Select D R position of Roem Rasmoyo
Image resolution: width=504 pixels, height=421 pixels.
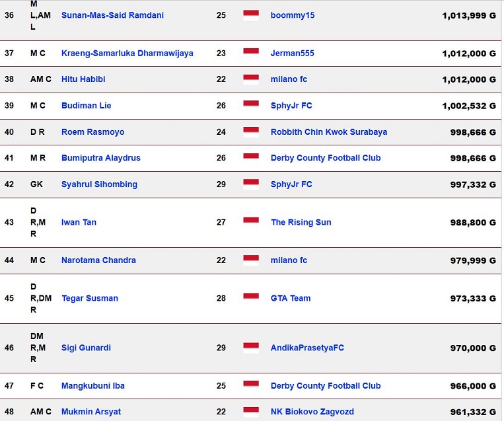(37, 132)
